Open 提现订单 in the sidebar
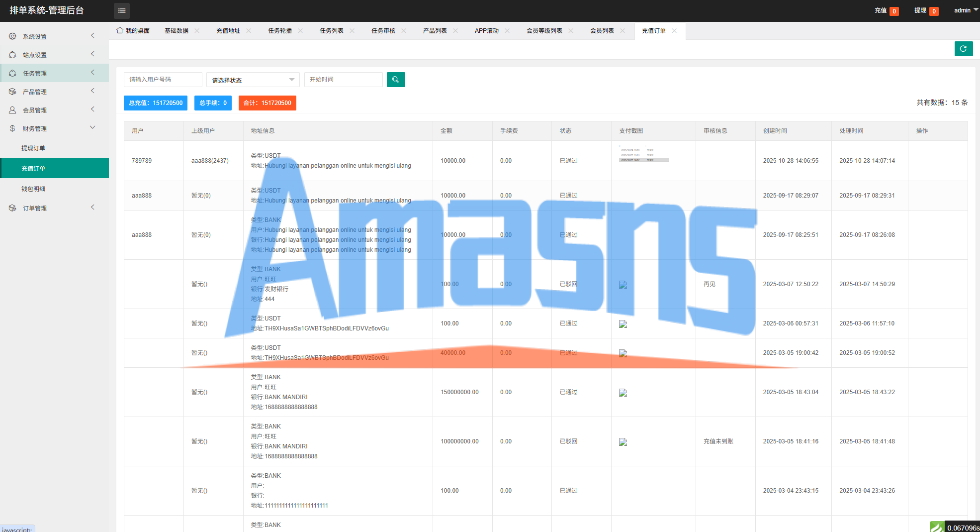Screen dimensions: 980x532 (33, 148)
